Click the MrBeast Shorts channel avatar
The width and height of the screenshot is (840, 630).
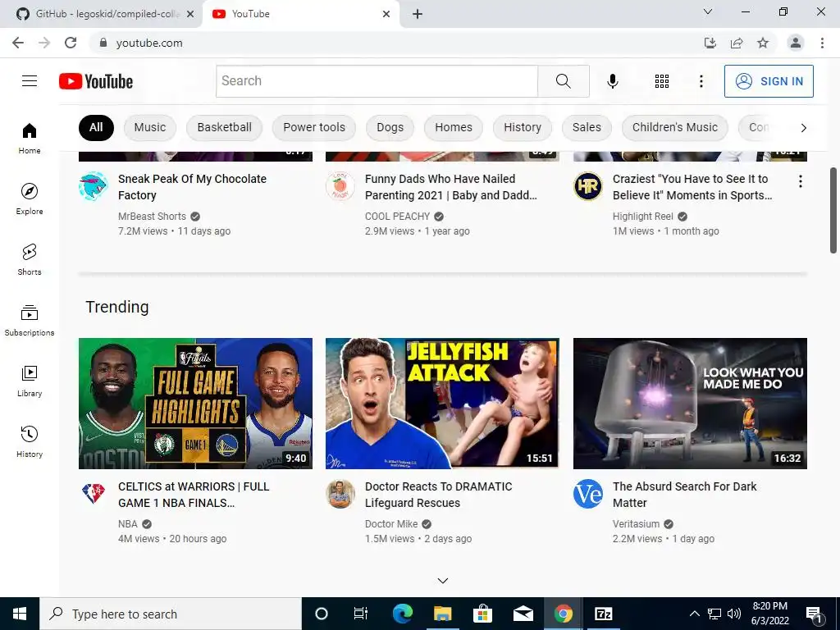[x=94, y=186]
